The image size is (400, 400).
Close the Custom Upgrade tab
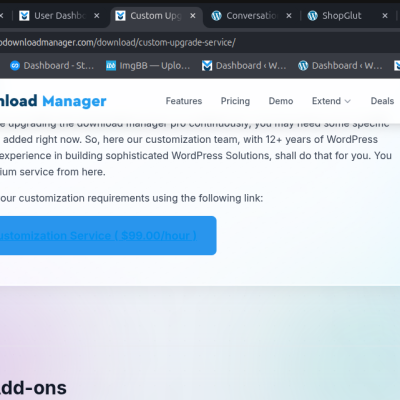(193, 16)
